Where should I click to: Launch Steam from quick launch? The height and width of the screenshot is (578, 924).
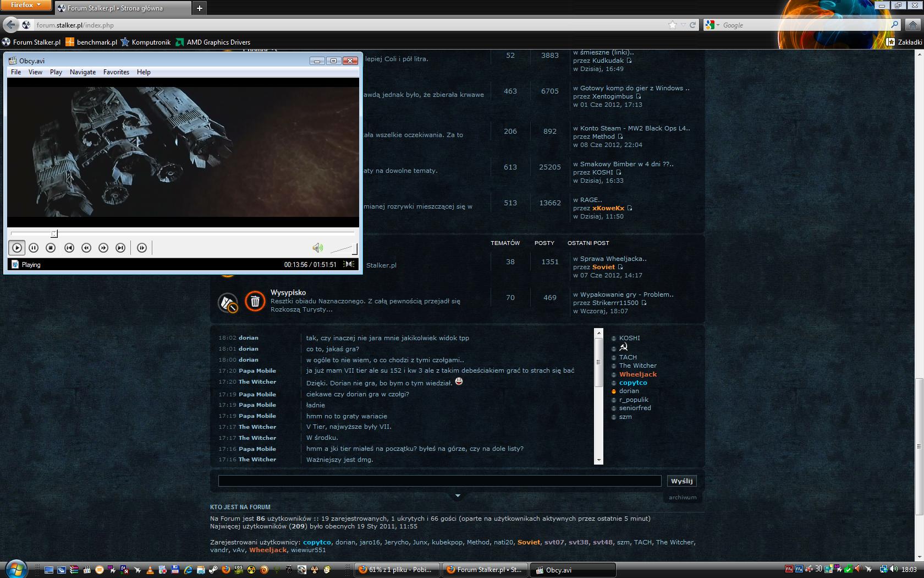[x=213, y=570]
